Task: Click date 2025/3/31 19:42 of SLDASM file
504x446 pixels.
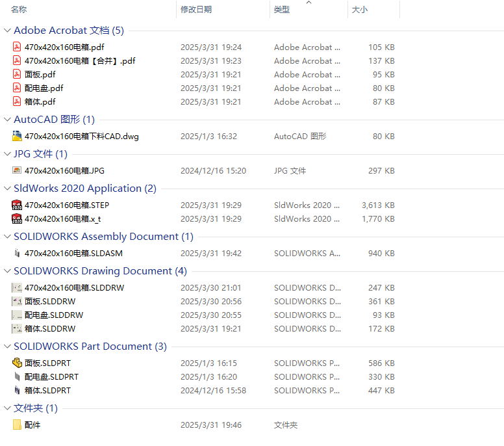Action: (x=211, y=254)
